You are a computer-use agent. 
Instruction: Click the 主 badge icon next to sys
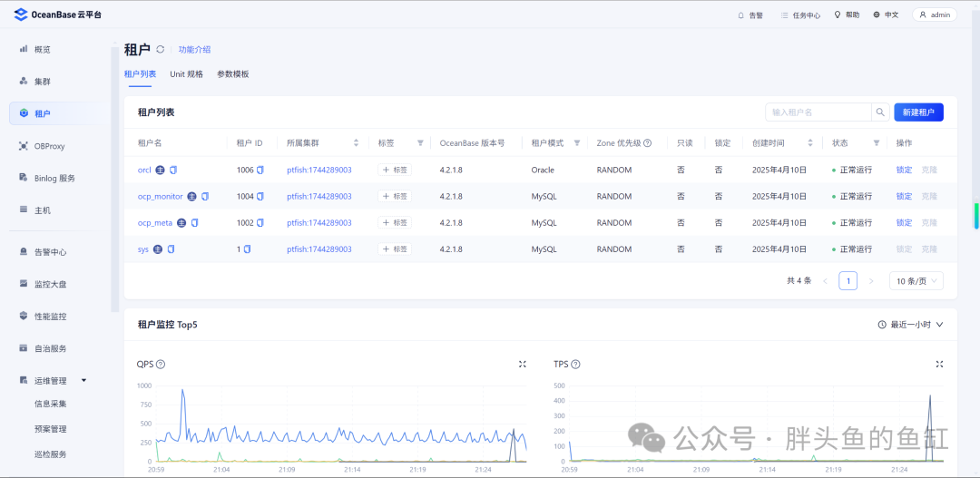(158, 249)
